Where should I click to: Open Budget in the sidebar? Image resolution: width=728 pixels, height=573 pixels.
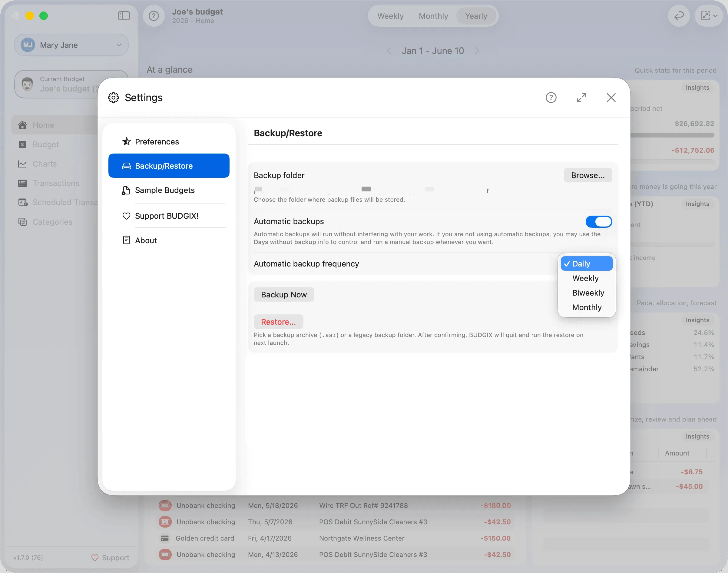[x=54, y=144]
